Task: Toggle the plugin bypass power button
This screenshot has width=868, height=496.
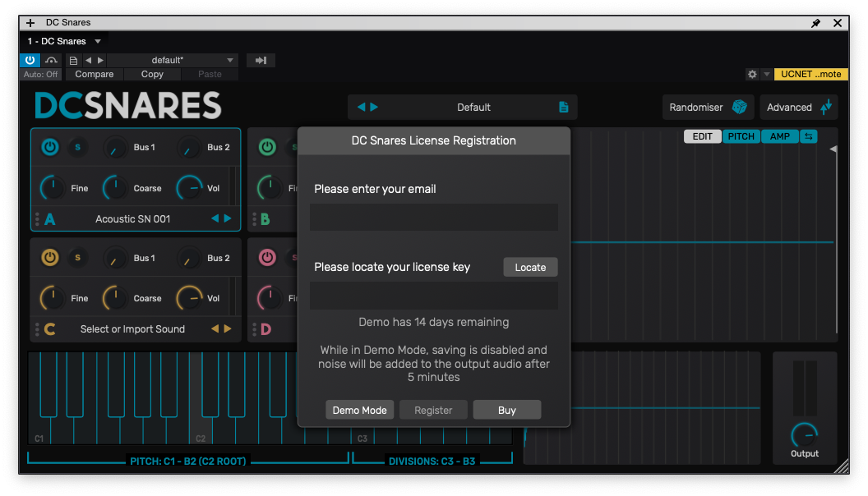Action: (x=30, y=60)
